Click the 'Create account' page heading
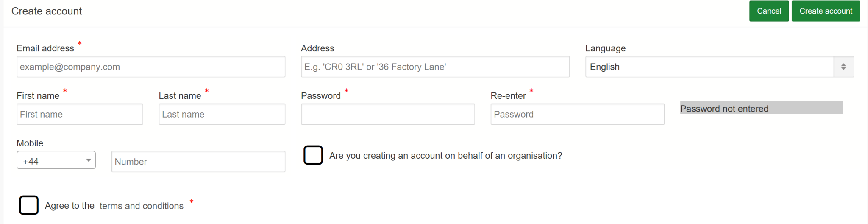Screen dimensions: 868x224 (x=47, y=11)
